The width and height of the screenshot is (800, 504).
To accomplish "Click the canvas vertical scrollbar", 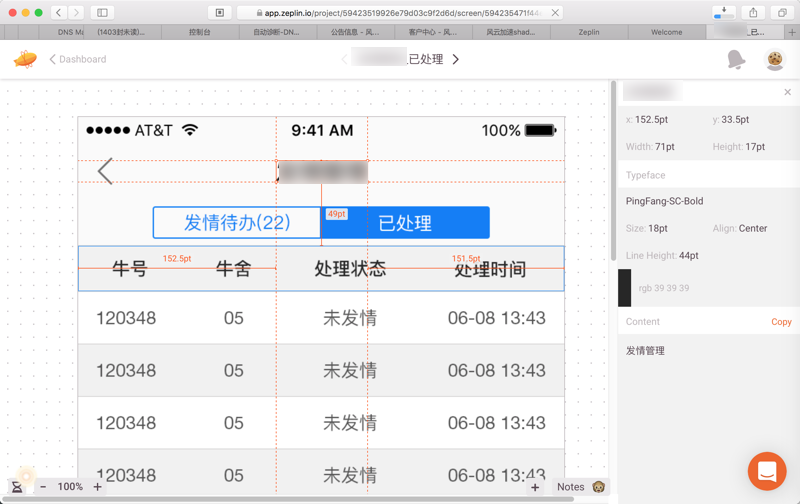I will (613, 171).
